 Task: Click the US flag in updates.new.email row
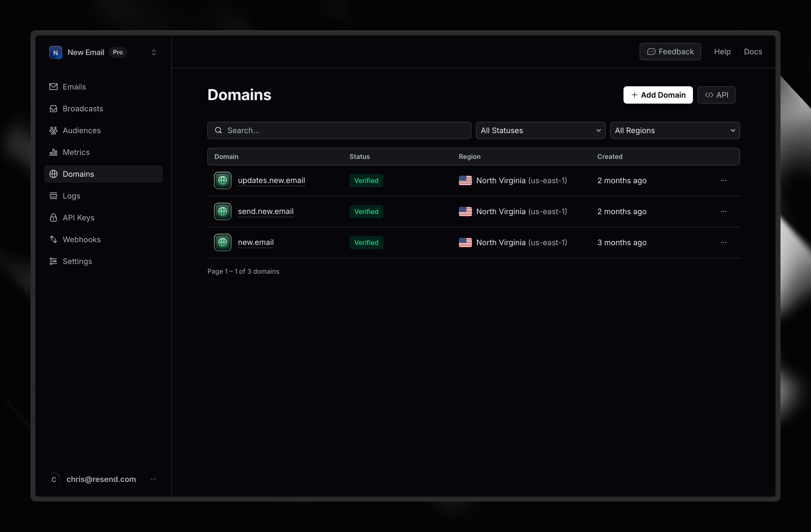pyautogui.click(x=465, y=180)
